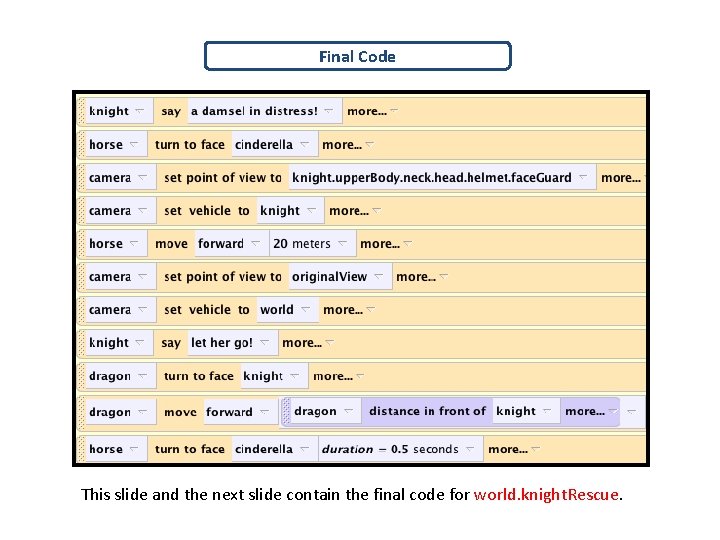Open 'let her go!' text dropdown
Viewport: 720px width, 540px height.
point(232,343)
